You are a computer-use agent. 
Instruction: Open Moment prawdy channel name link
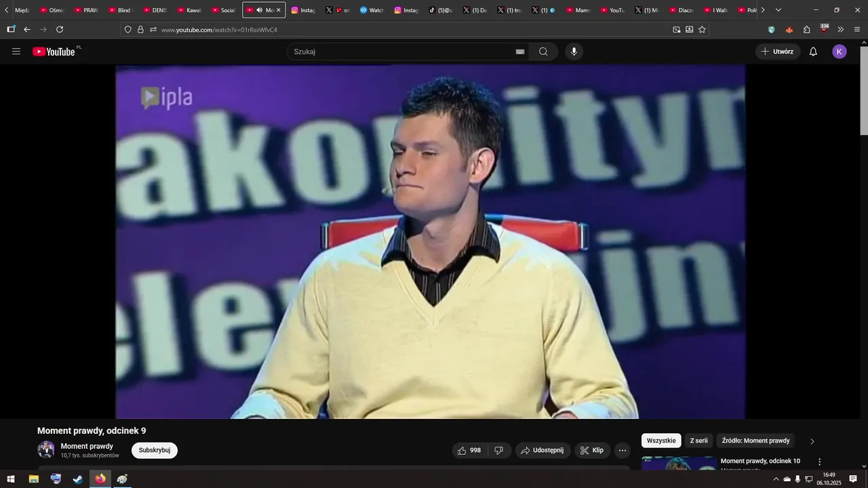87,446
